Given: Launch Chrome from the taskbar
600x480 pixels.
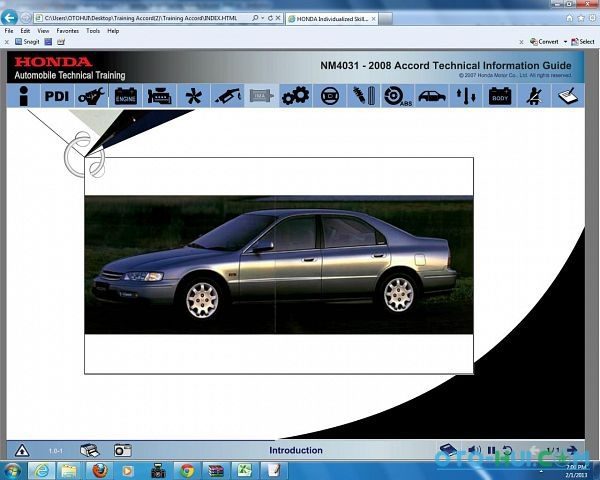Looking at the screenshot, I should pyautogui.click(x=187, y=471).
